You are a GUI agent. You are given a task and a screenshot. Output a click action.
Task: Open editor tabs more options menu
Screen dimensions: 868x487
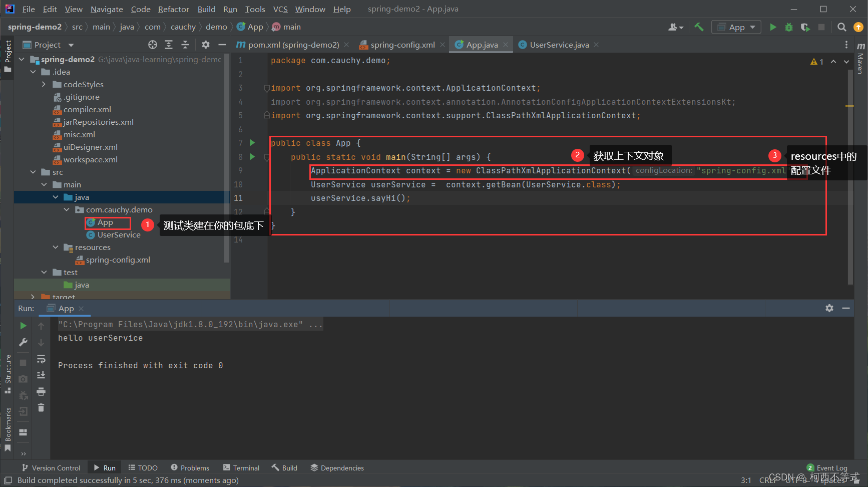(x=846, y=45)
